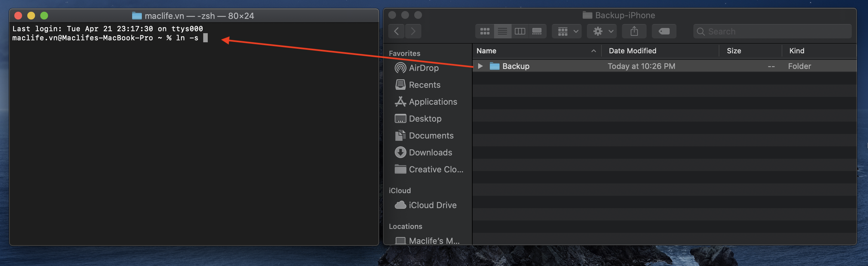Viewport: 868px width, 266px height.
Task: Click the Share toolbar icon
Action: 634,32
